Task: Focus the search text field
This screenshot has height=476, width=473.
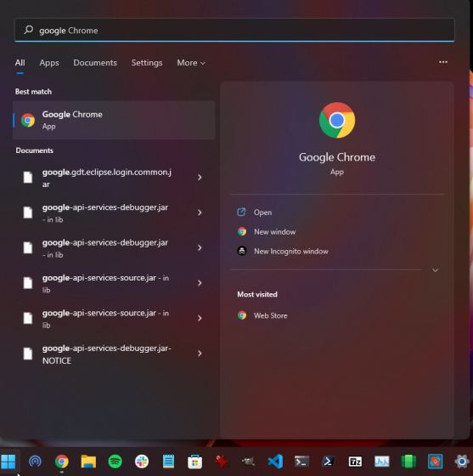Action: (234, 30)
